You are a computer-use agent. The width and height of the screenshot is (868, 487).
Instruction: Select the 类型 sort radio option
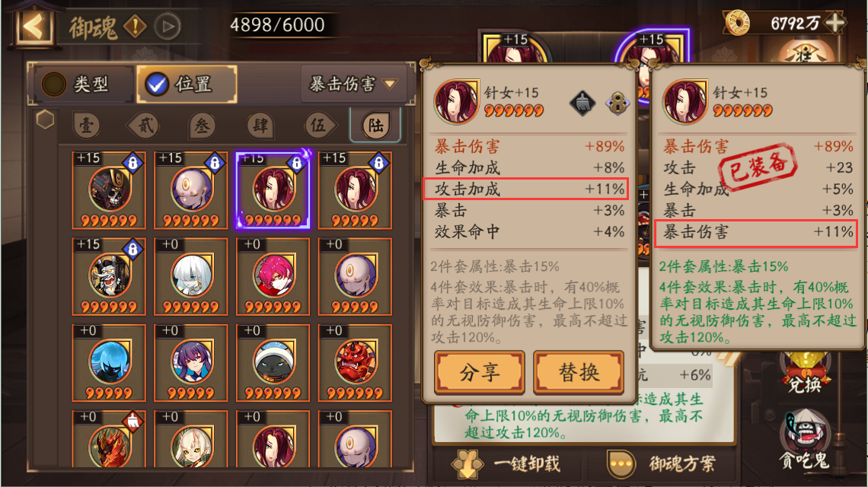coord(76,84)
